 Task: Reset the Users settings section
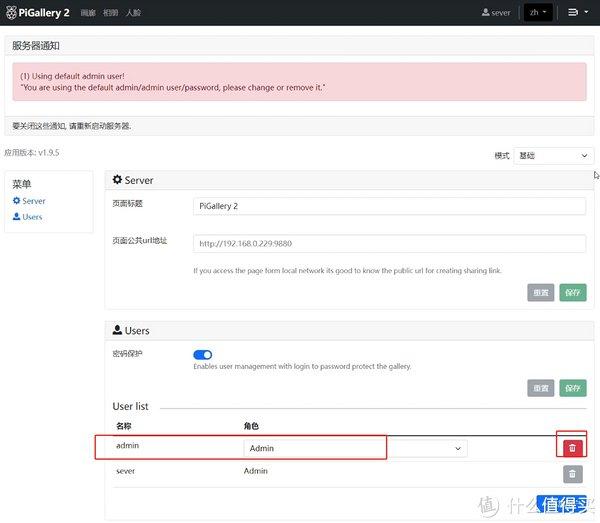coord(540,388)
